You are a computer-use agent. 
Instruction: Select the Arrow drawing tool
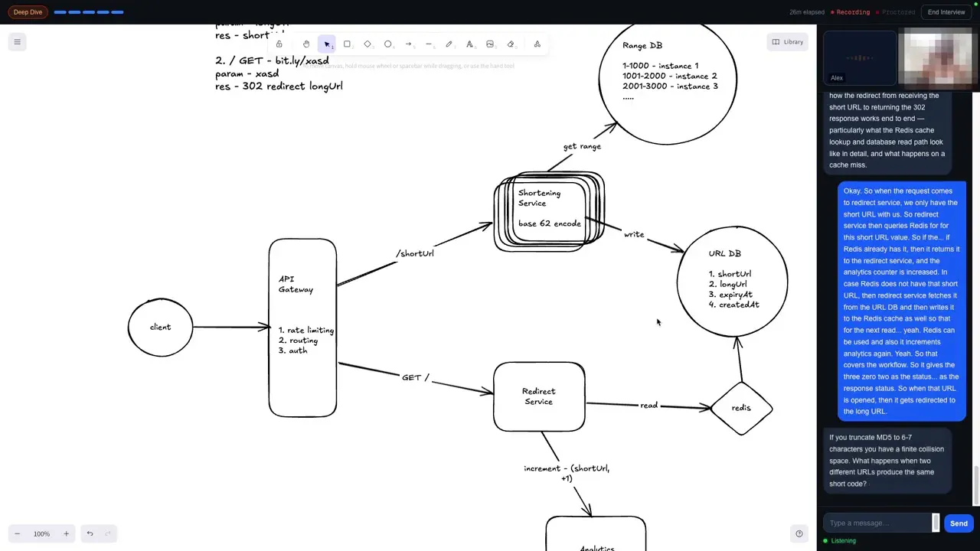point(409,44)
